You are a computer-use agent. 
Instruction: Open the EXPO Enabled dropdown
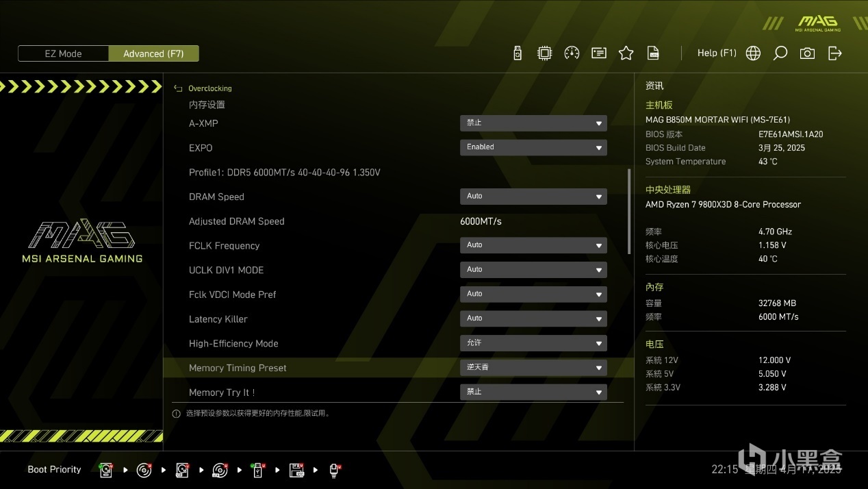pos(533,147)
